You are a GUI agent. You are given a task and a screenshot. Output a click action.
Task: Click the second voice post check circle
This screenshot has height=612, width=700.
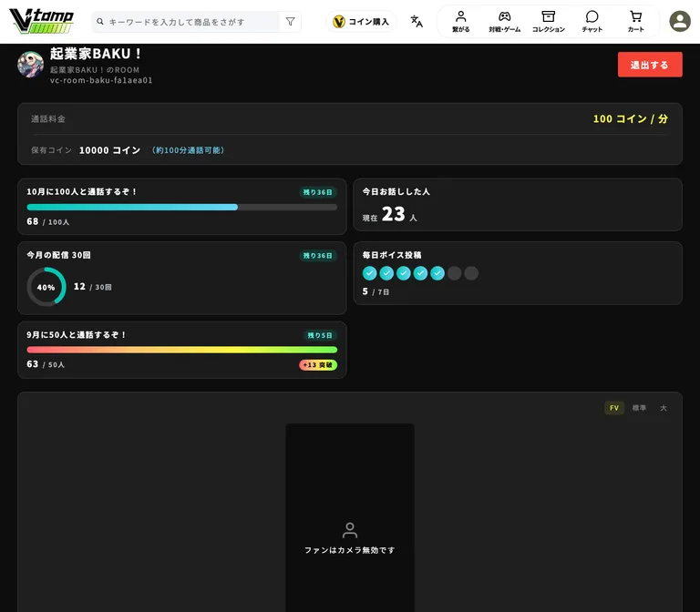(386, 273)
